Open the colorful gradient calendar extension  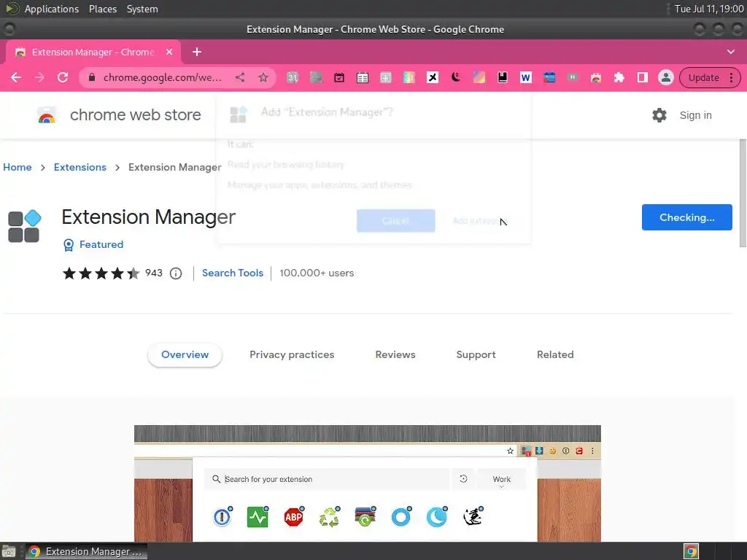pos(409,77)
